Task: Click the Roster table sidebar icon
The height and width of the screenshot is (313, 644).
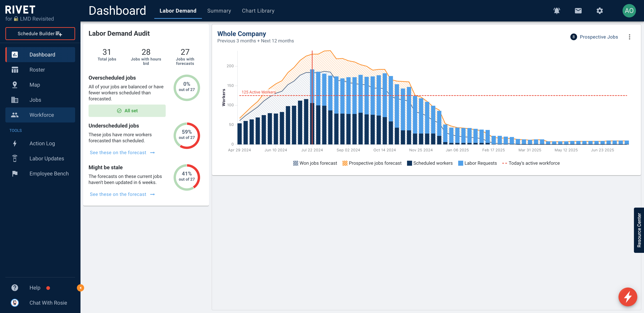Action: click(x=15, y=70)
